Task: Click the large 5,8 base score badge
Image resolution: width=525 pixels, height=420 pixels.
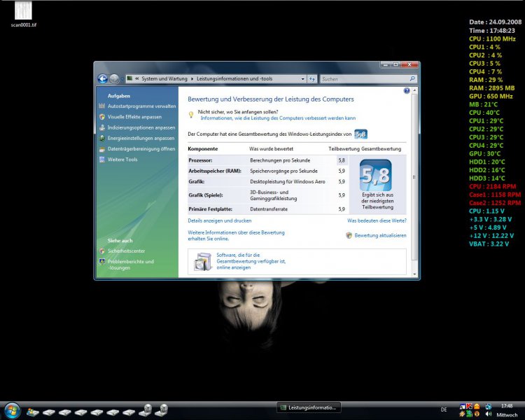Action: coord(376,175)
